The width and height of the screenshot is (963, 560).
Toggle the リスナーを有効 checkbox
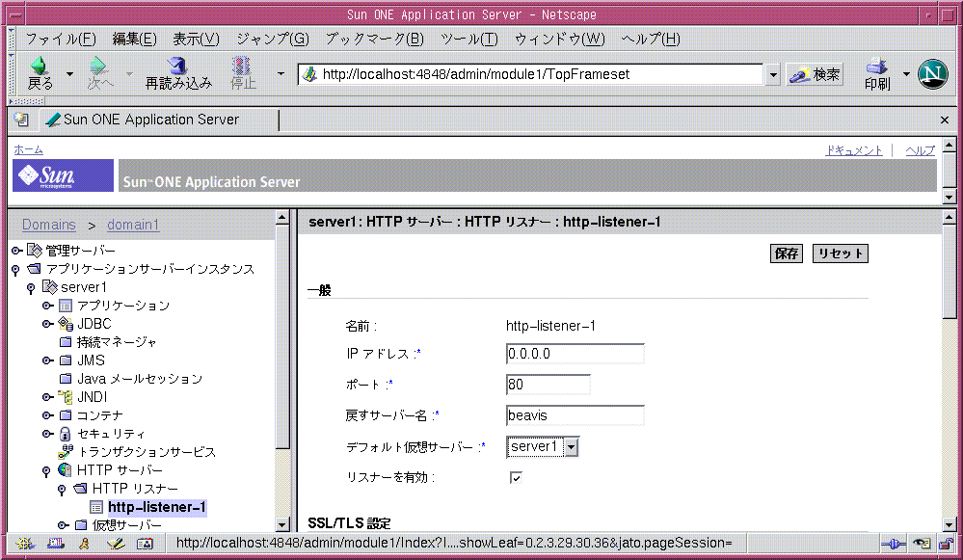516,478
